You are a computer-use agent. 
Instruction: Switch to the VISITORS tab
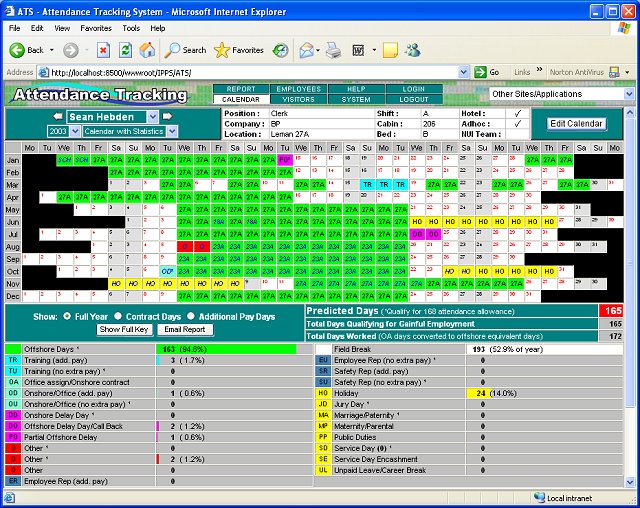pos(298,99)
